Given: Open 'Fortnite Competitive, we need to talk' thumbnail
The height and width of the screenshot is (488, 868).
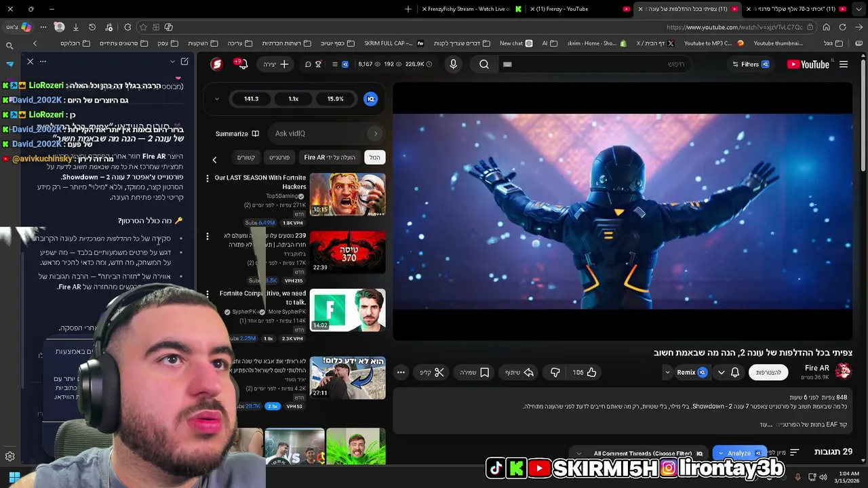Looking at the screenshot, I should (348, 310).
